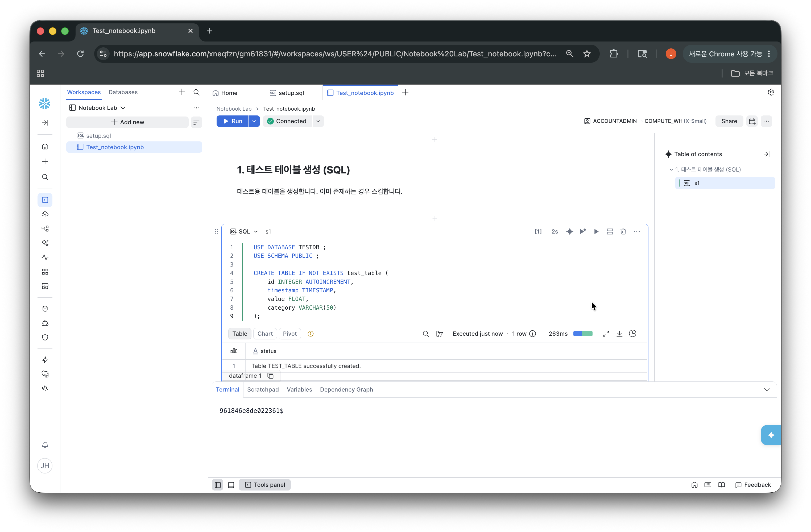The width and height of the screenshot is (811, 532).
Task: Open the Notebook Lab workspace dropdown
Action: point(97,108)
